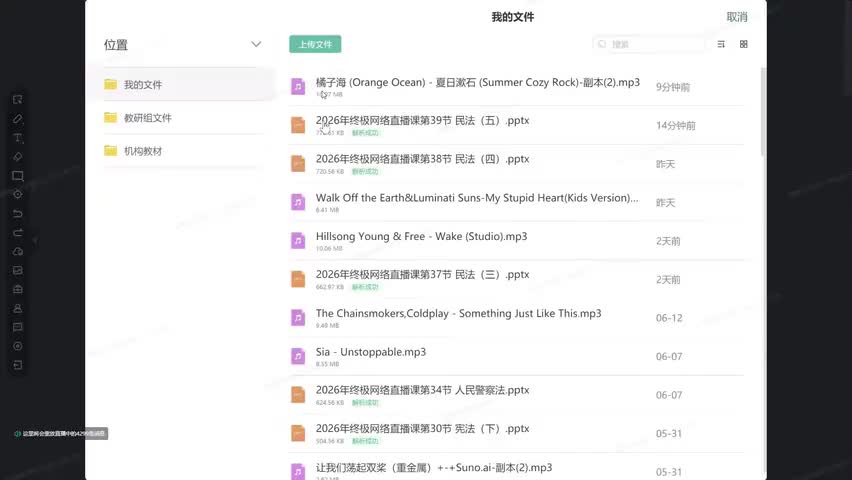Select 2026年终极网络直播课第37节 民法（三）.pptx
The height and width of the screenshot is (480, 852).
(422, 275)
